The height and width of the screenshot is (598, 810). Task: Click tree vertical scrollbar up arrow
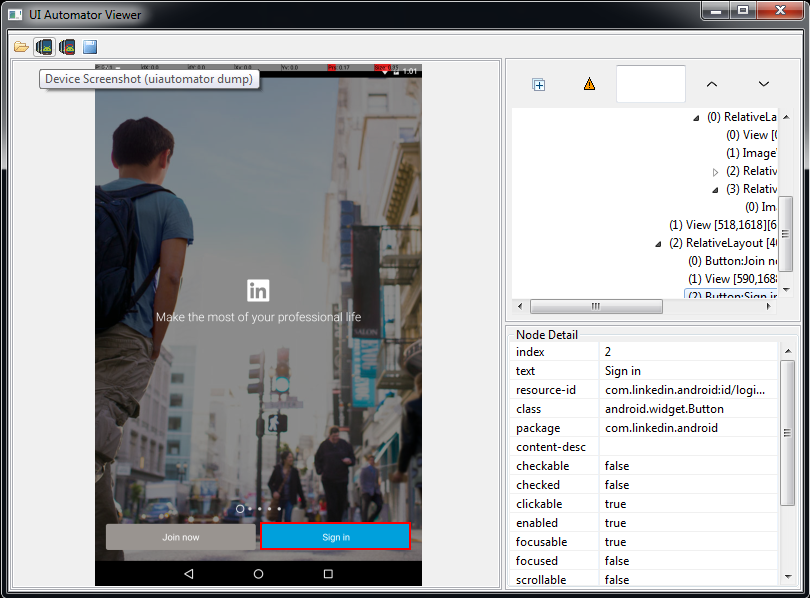point(786,118)
